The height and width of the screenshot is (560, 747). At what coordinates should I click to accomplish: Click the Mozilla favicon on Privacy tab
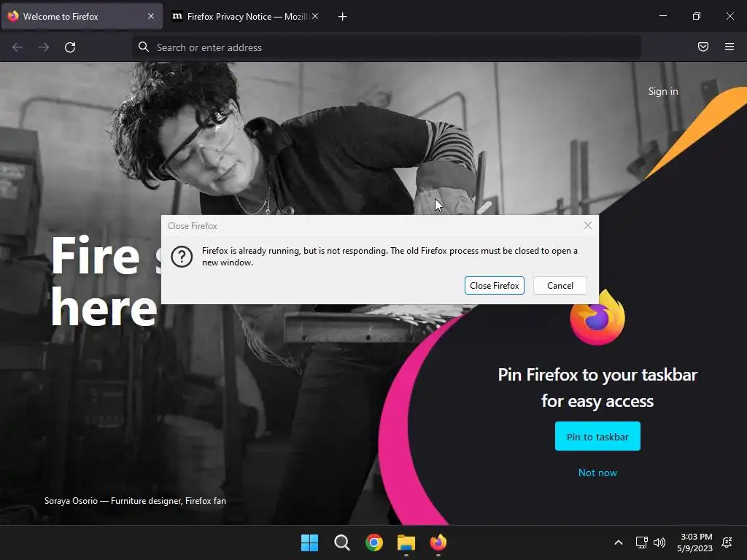click(177, 16)
